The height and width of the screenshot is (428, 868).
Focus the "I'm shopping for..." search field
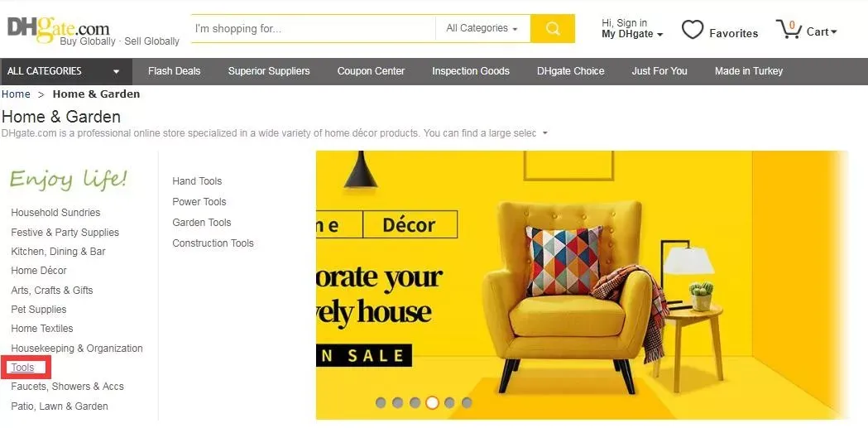(x=314, y=28)
